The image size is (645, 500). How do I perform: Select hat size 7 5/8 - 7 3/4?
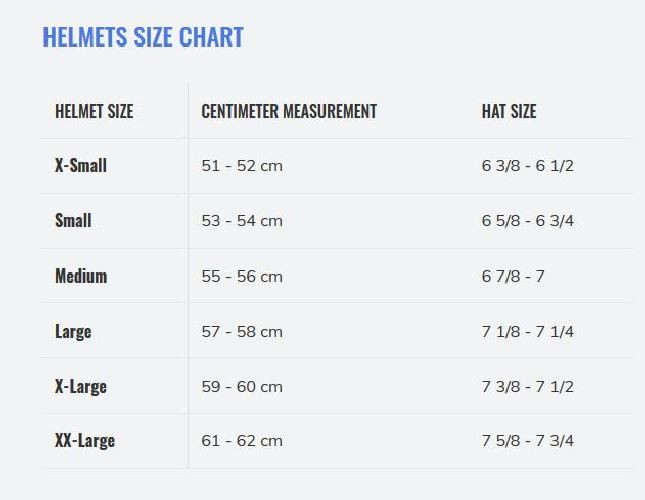527,441
